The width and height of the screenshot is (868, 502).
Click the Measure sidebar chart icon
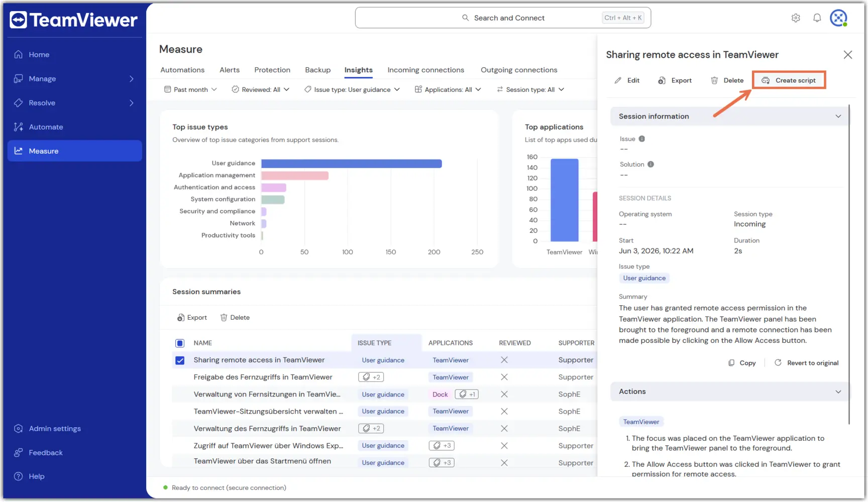(19, 151)
